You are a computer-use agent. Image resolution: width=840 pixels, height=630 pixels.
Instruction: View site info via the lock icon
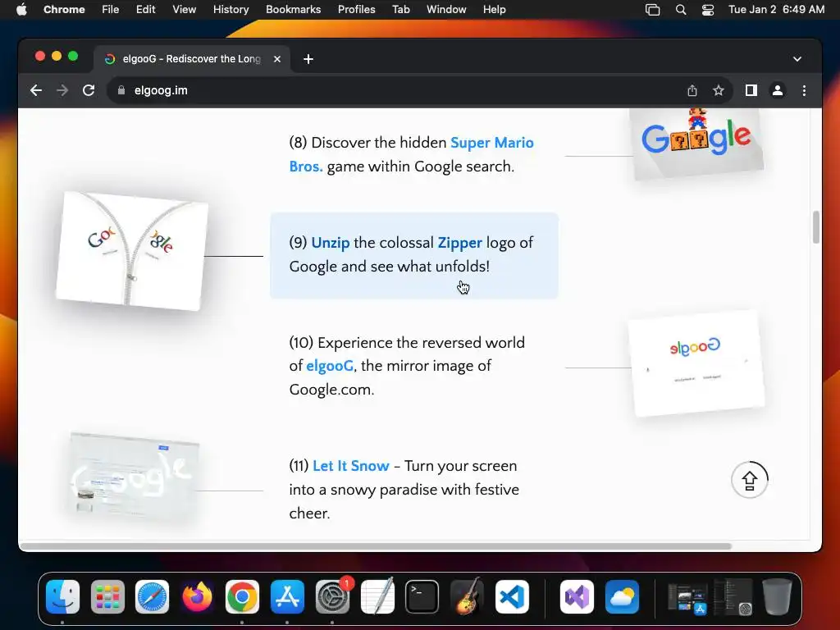[121, 90]
